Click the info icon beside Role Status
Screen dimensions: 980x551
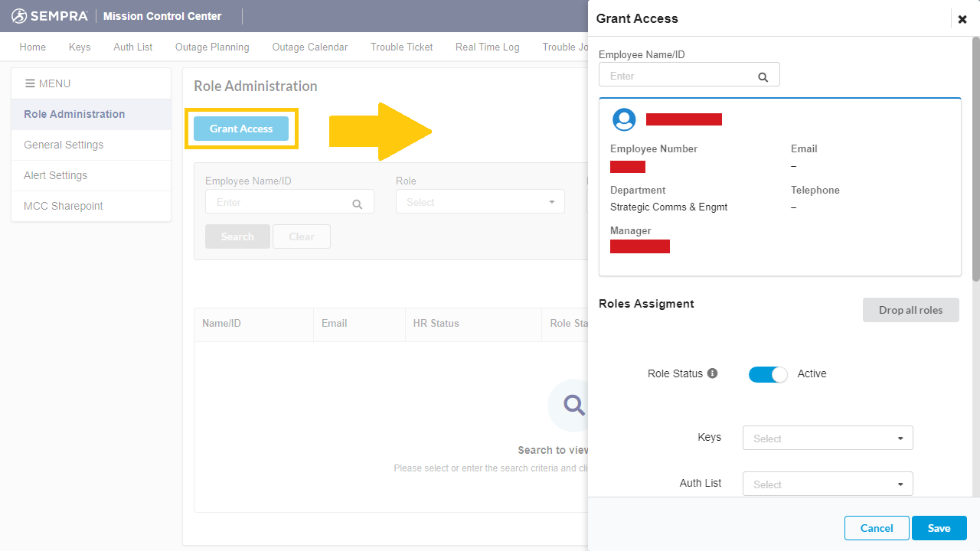713,373
